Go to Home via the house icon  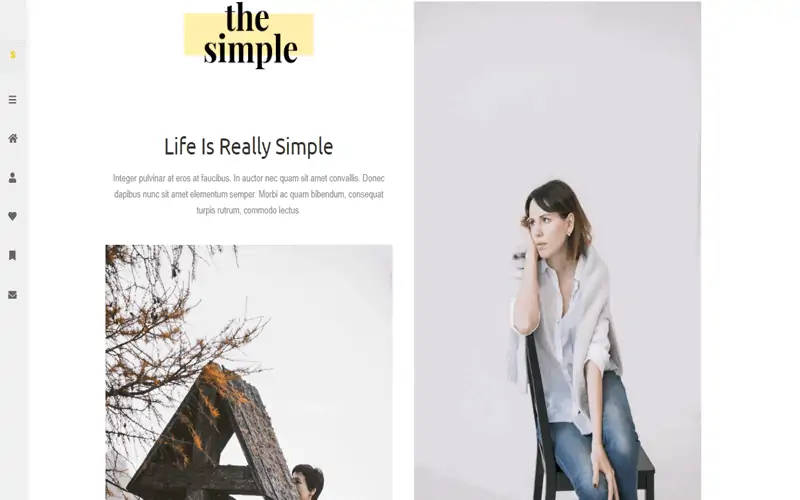pos(13,138)
